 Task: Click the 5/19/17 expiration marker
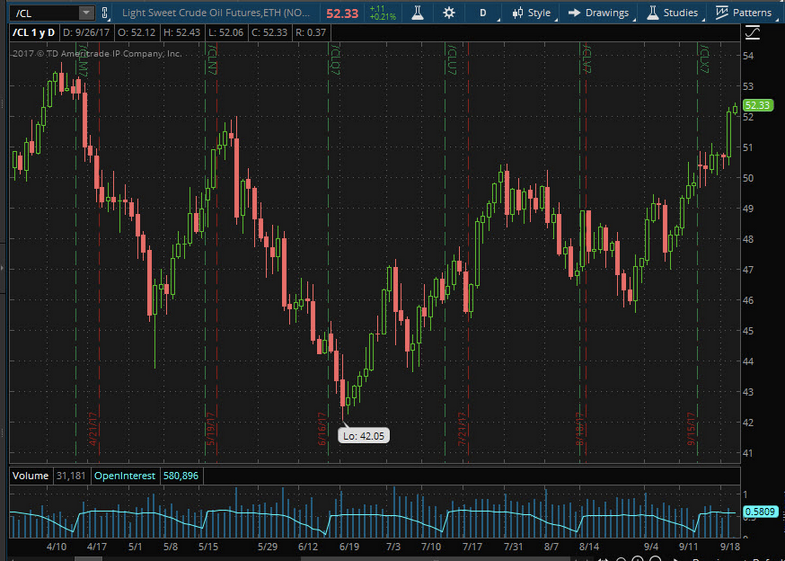[210, 429]
